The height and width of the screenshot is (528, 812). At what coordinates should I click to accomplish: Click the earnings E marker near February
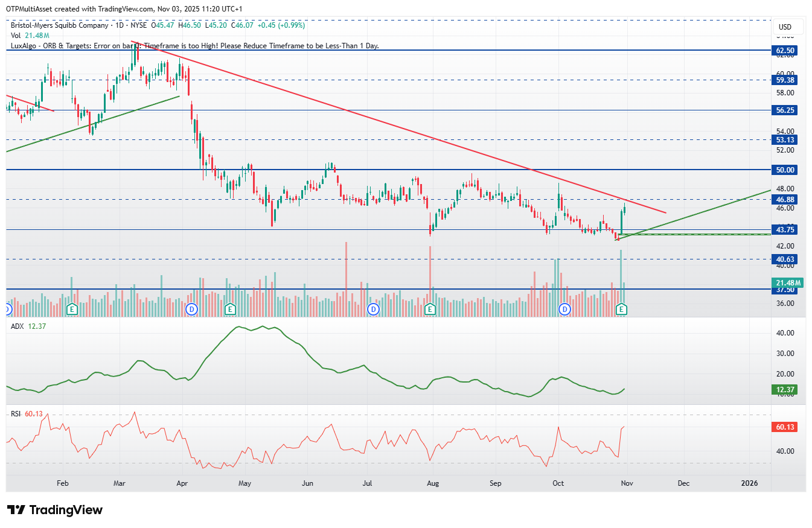pos(72,309)
